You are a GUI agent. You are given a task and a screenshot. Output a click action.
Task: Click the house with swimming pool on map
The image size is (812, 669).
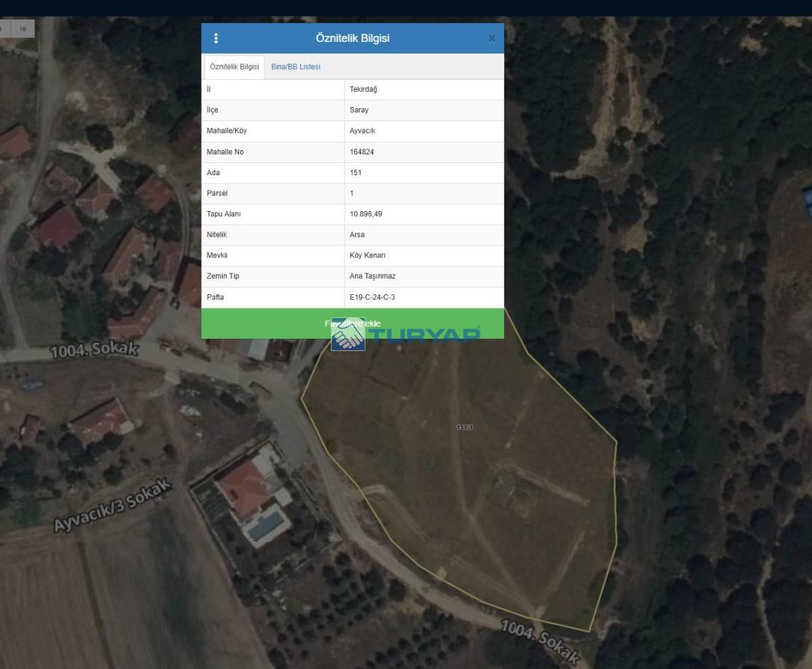(252, 497)
